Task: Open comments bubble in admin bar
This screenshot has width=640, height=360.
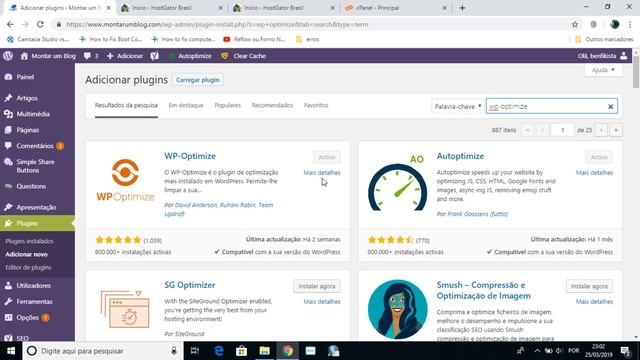Action: [91, 56]
